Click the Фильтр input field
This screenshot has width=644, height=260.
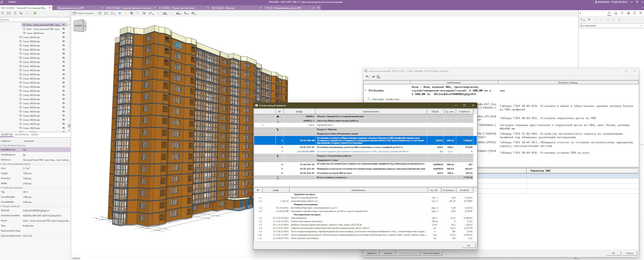pyautogui.click(x=35, y=20)
